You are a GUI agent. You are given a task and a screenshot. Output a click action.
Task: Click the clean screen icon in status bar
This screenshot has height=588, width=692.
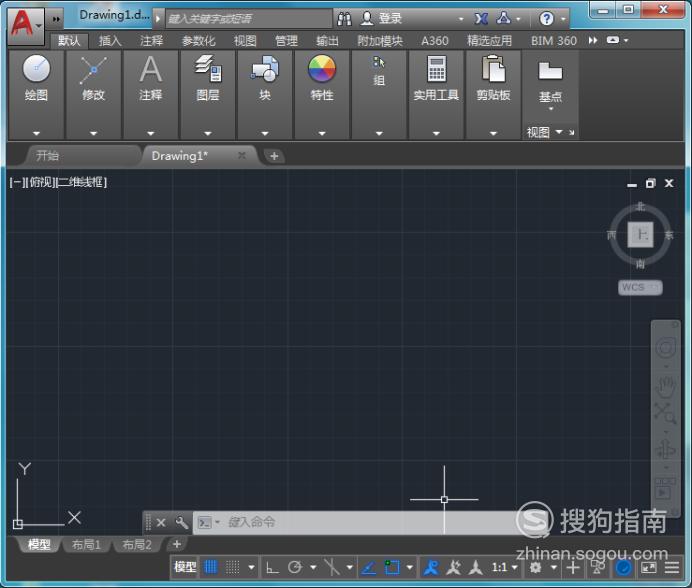point(649,567)
